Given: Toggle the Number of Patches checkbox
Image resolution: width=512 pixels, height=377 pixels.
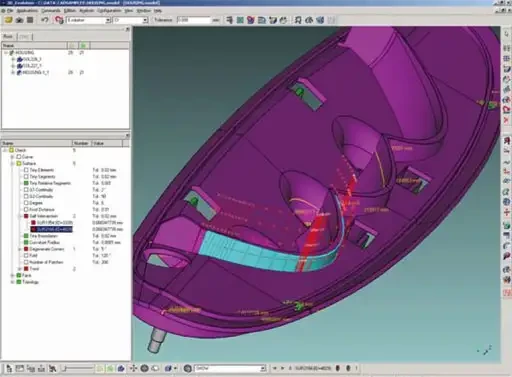Looking at the screenshot, I should (x=26, y=262).
